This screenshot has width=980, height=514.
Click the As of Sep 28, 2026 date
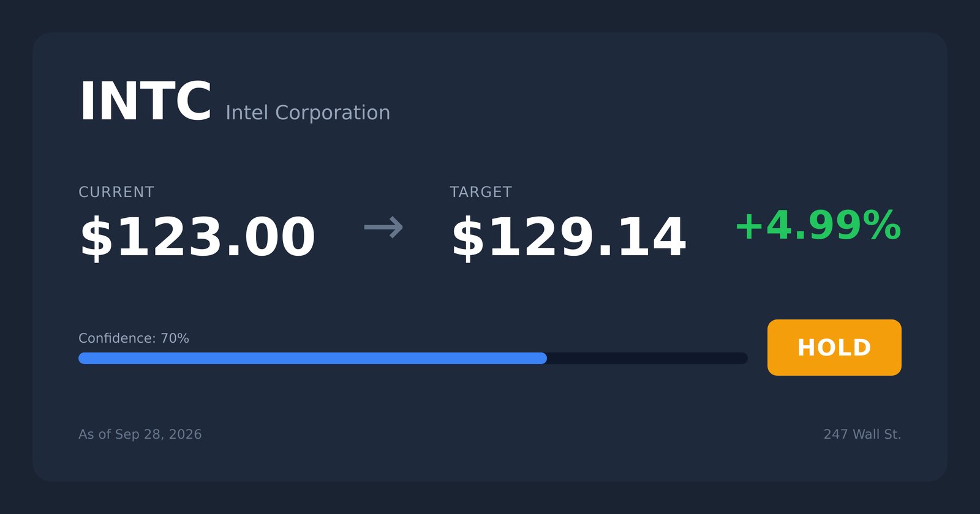(140, 434)
